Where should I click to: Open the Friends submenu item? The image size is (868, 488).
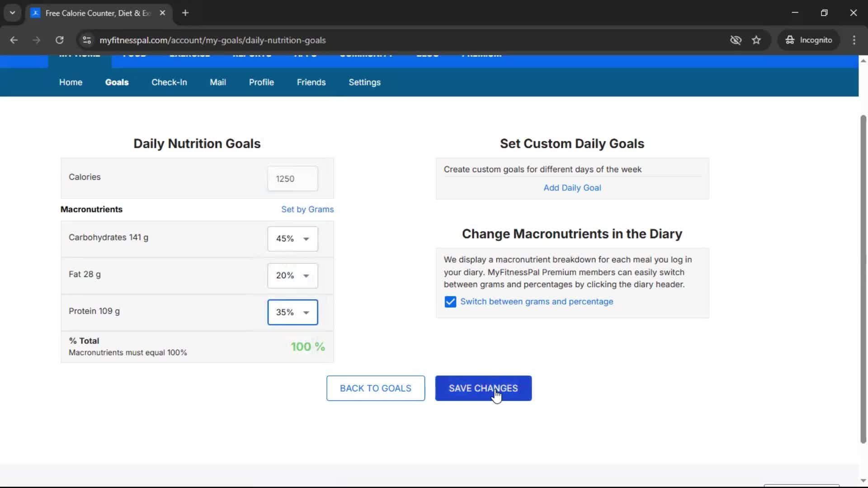(311, 82)
